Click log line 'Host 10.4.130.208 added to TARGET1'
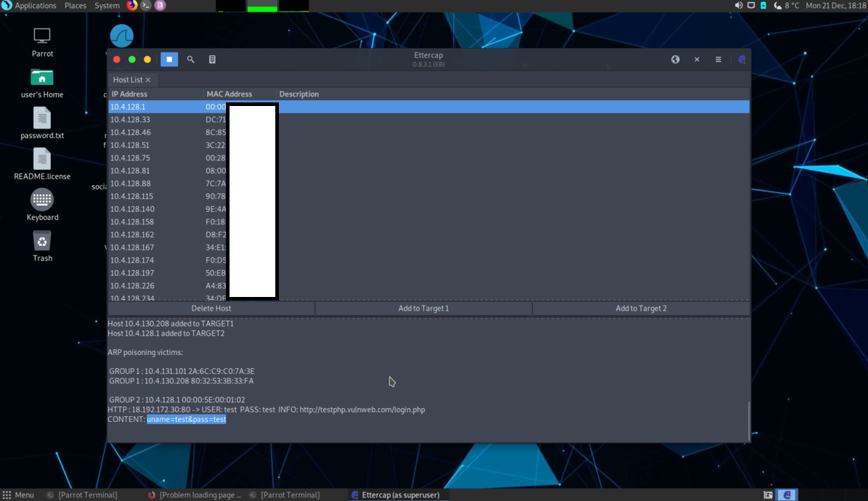This screenshot has width=868, height=501. tap(171, 323)
